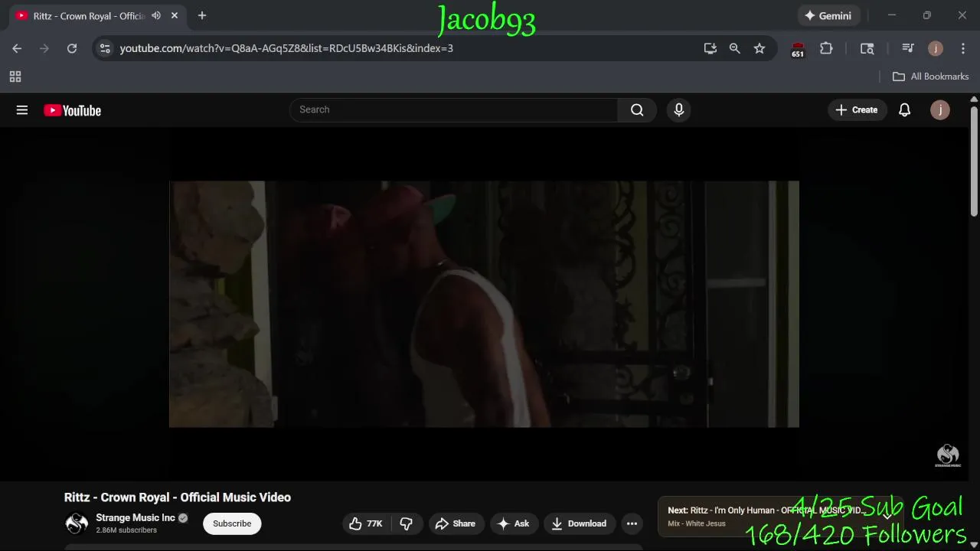Expand the Next up playlist panel chevron
This screenshot has width=980, height=551.
pos(887,516)
